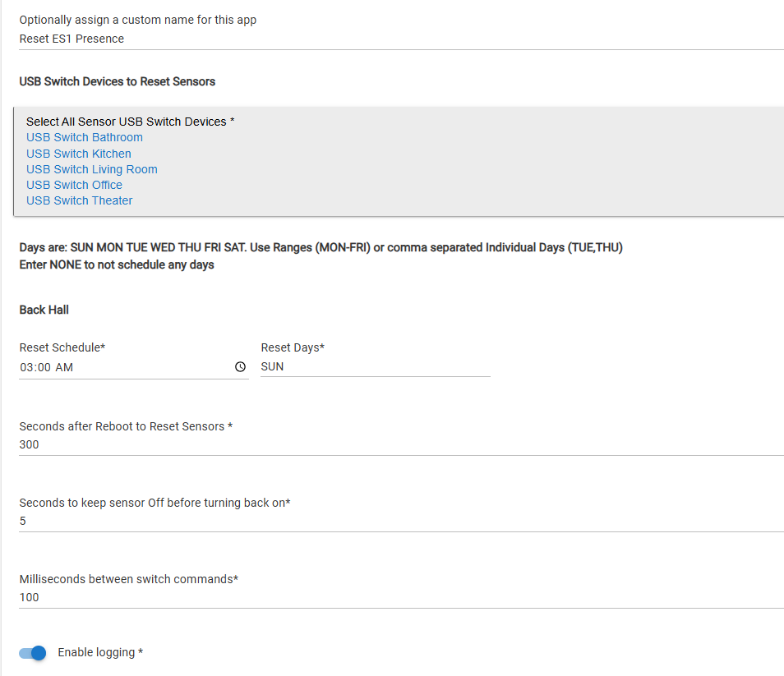Click USB Switch Theater entry

point(80,200)
